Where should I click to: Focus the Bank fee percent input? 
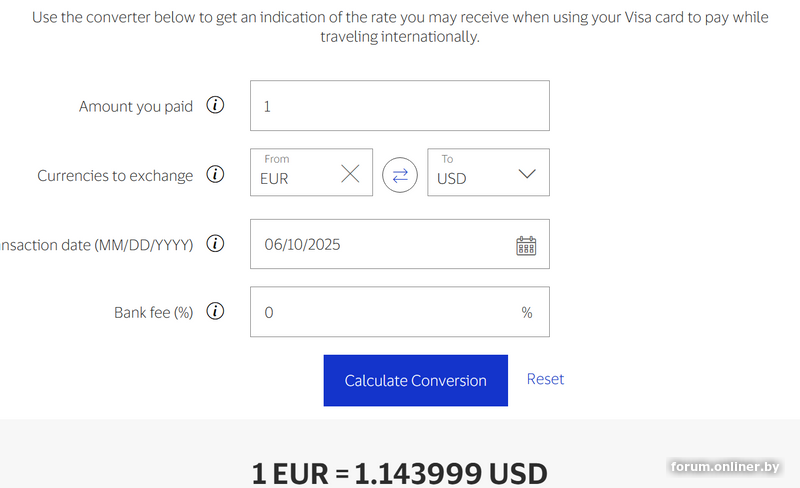(399, 311)
